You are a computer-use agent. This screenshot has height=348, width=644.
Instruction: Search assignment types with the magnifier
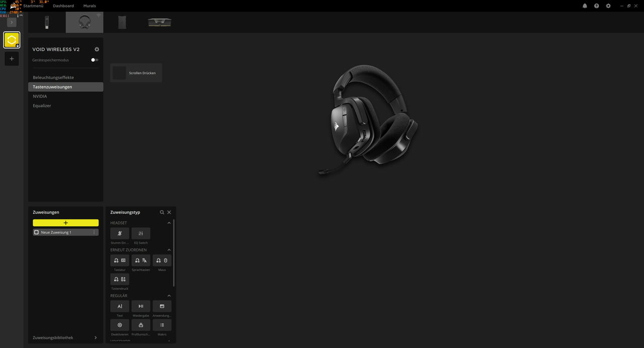[x=162, y=212]
